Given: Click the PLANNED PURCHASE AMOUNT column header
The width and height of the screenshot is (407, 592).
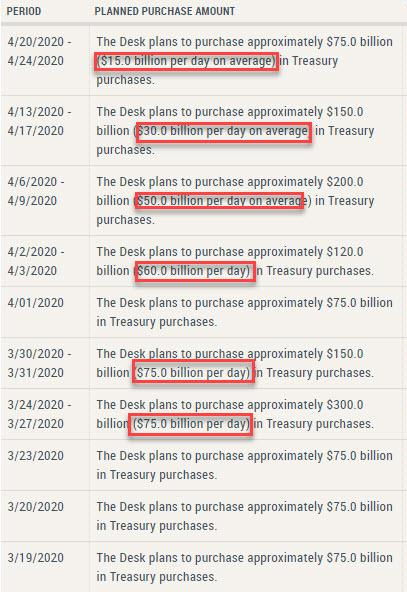Looking at the screenshot, I should 165,11.
